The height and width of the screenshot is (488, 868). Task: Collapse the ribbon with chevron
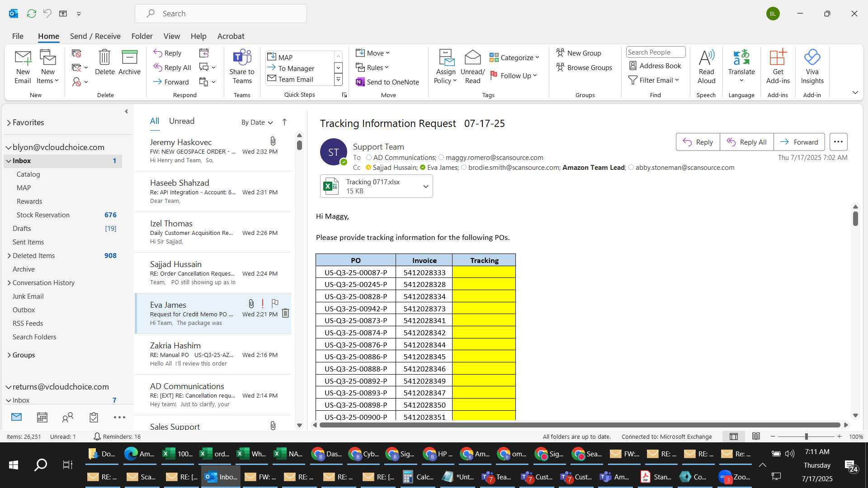pos(855,92)
